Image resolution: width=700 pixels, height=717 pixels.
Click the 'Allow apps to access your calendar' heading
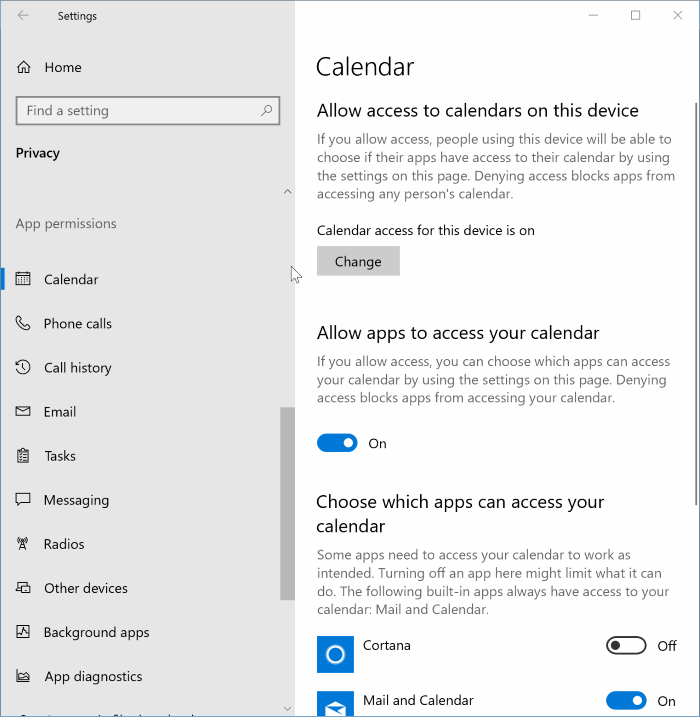pos(458,333)
